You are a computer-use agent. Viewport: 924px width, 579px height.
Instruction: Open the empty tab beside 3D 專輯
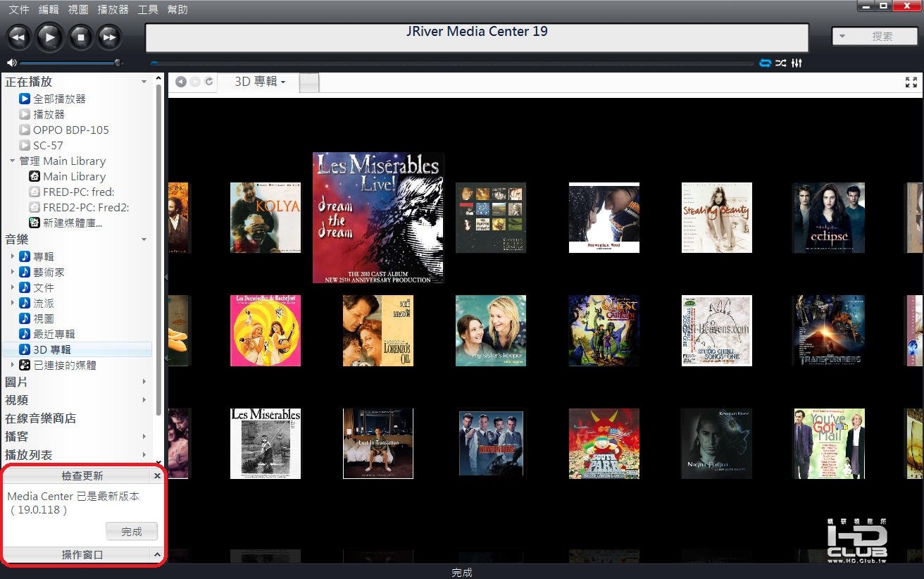pos(309,83)
